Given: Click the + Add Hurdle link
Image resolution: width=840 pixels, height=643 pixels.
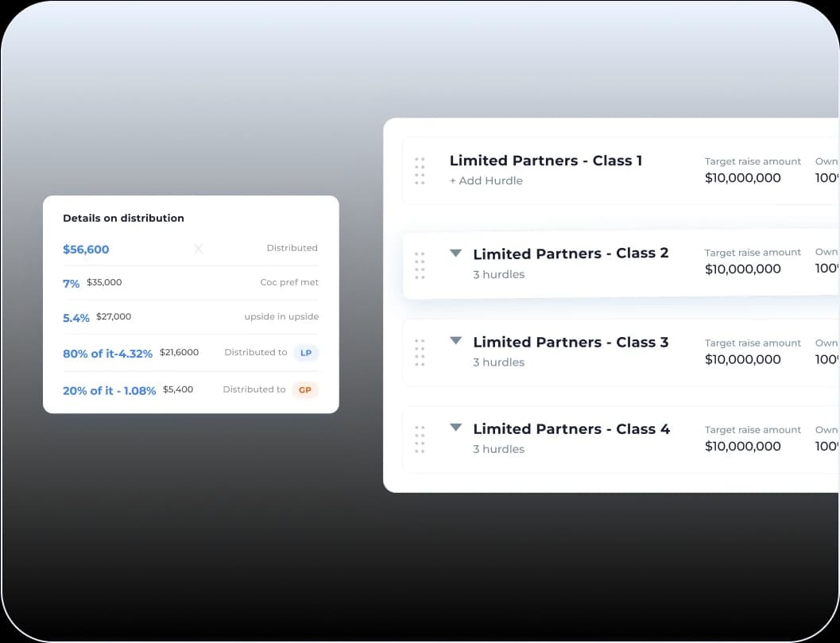Looking at the screenshot, I should coord(486,180).
